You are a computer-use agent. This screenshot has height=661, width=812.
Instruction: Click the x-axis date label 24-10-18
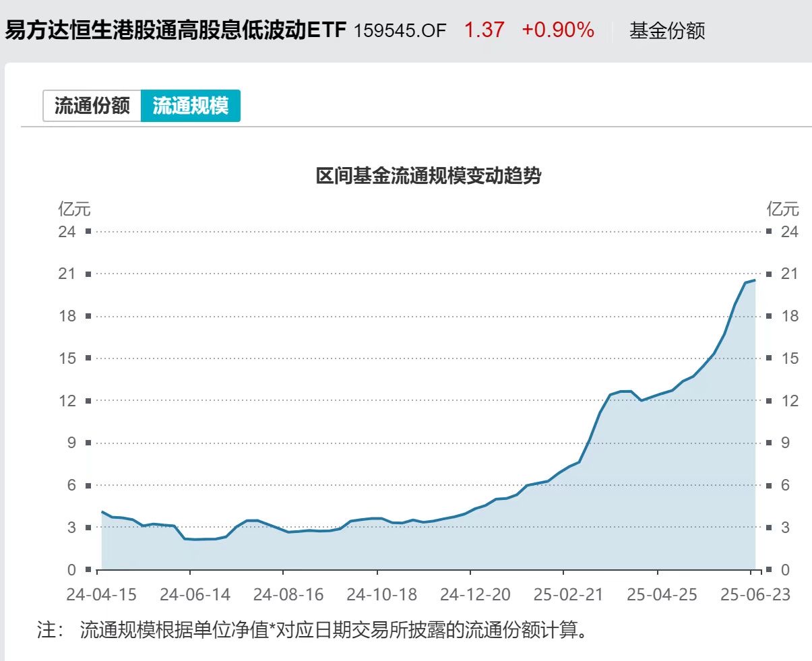point(381,595)
